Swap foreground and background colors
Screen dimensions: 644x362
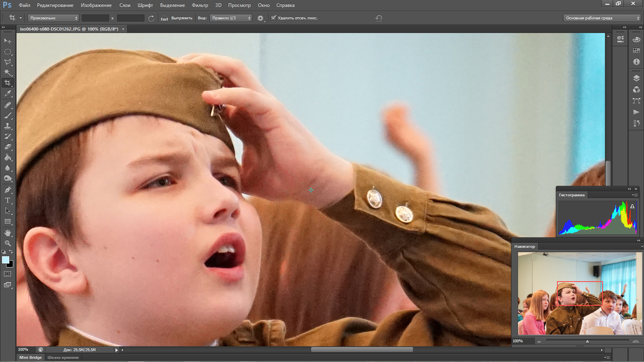[x=11, y=252]
